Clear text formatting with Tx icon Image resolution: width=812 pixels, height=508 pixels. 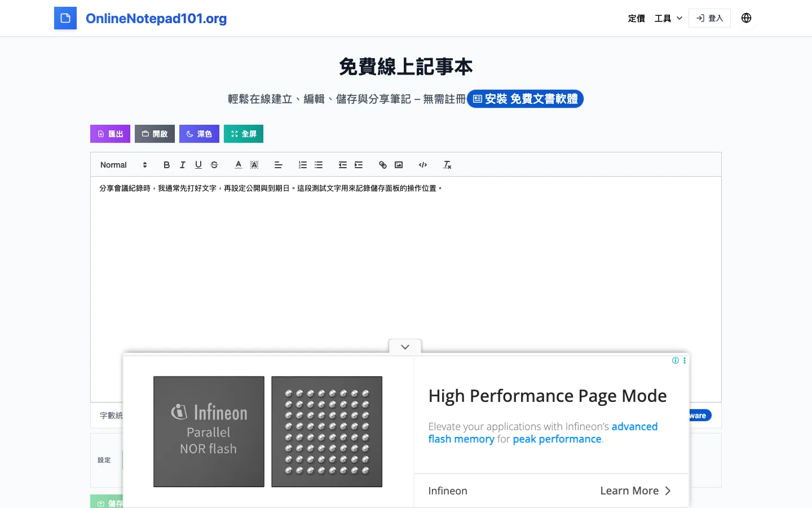point(447,165)
